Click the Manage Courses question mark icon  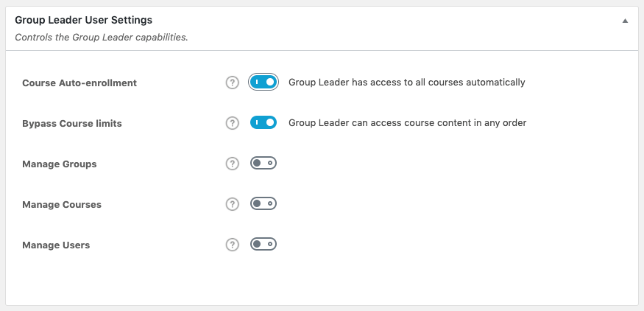coord(233,204)
